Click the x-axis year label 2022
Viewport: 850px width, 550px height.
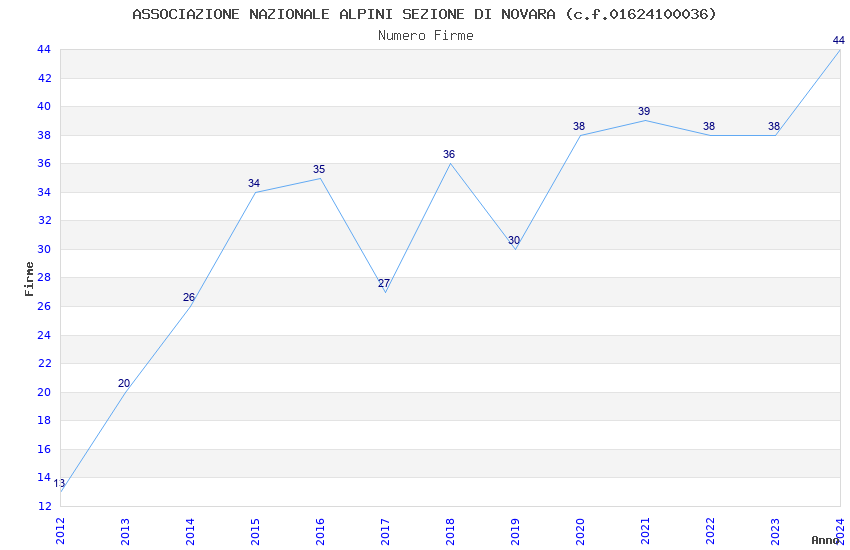pos(711,531)
